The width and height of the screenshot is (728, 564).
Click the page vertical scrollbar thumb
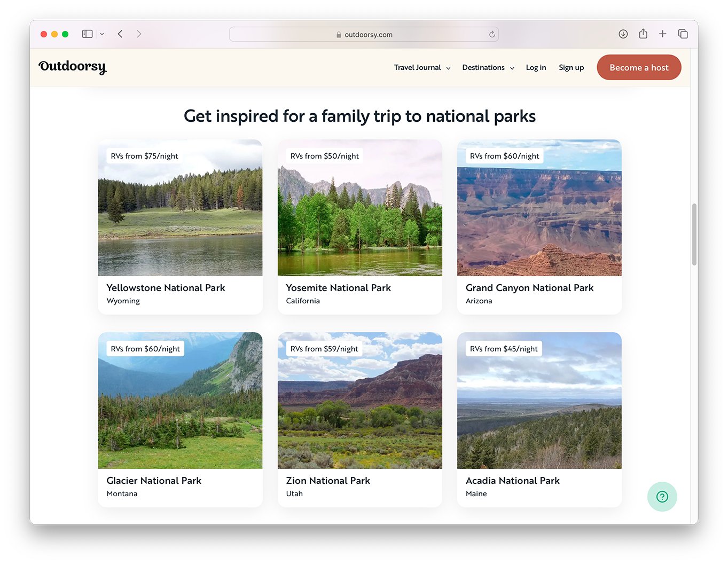click(x=694, y=234)
